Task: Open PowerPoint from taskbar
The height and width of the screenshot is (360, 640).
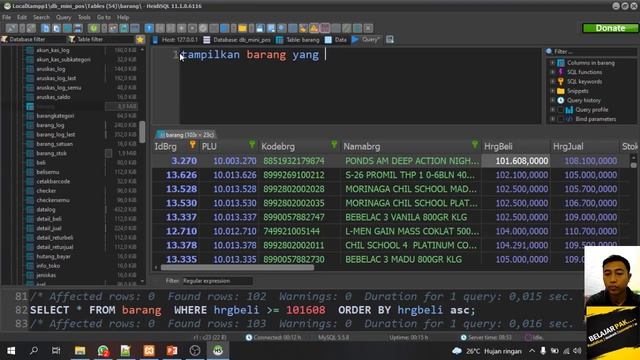Action: [172, 351]
